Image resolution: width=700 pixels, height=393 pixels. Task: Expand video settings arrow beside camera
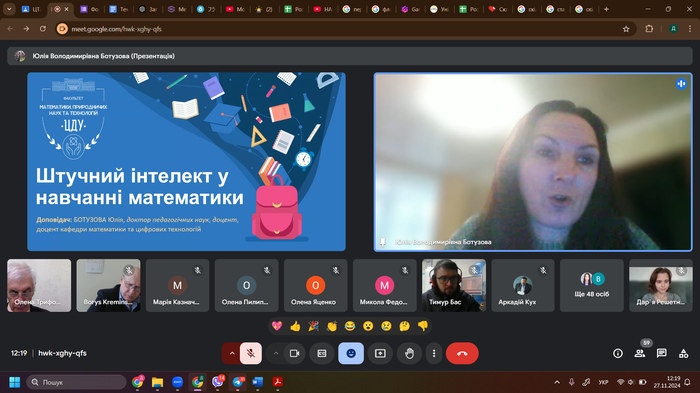(276, 353)
